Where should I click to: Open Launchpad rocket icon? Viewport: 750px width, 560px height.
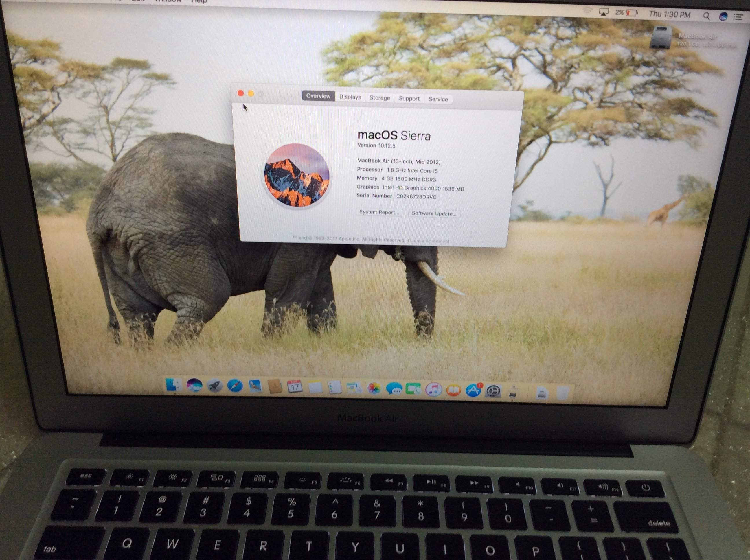[x=215, y=386]
